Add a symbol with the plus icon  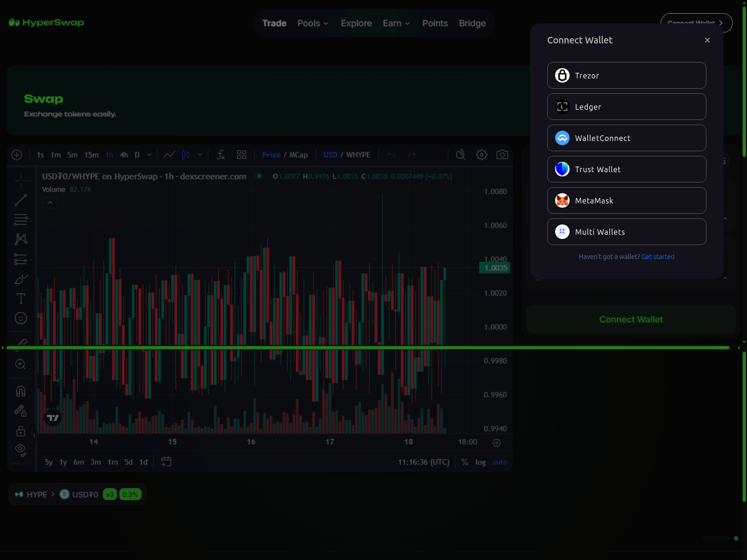click(17, 155)
